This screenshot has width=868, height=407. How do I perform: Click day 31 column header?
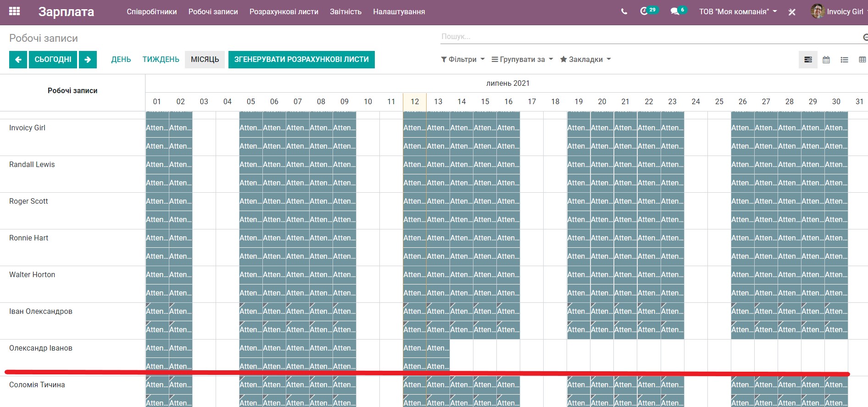click(x=859, y=102)
